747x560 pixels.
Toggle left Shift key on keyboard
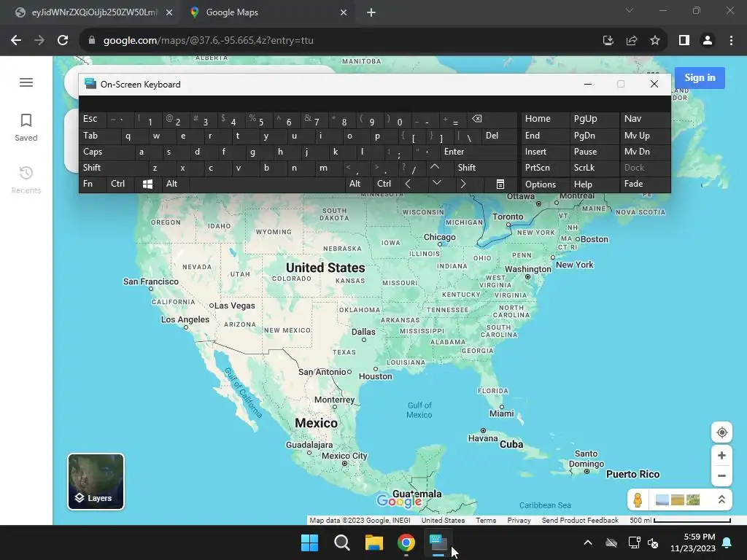[x=113, y=168]
